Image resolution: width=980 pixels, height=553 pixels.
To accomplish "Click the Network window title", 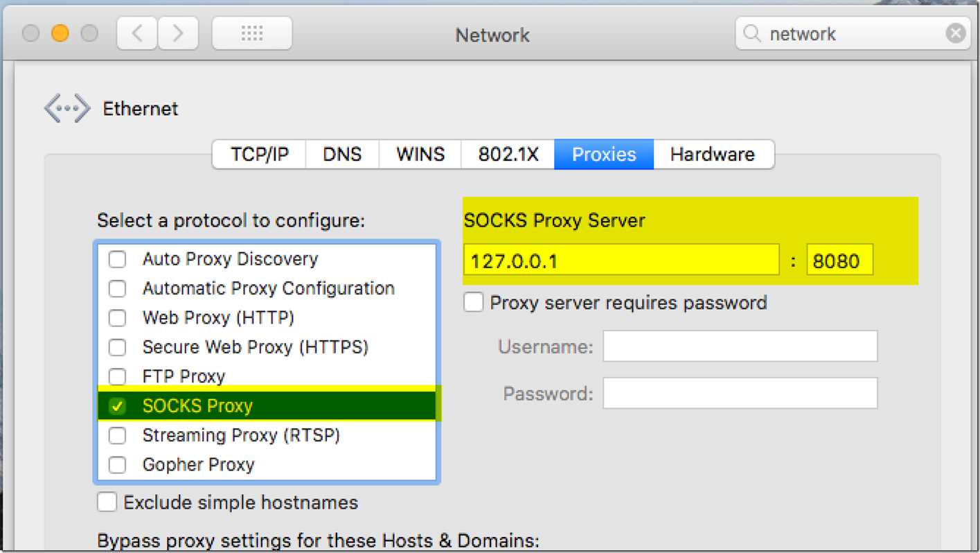I will (492, 35).
